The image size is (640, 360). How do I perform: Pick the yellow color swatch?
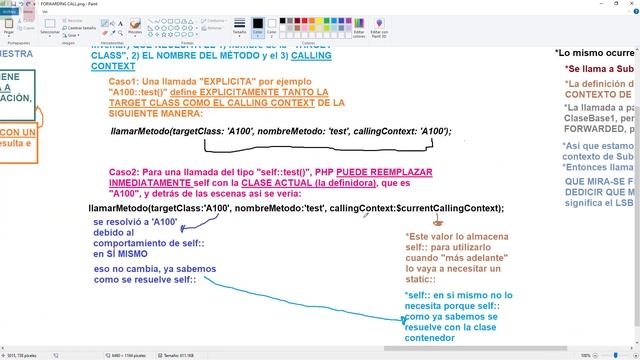[x=319, y=20]
